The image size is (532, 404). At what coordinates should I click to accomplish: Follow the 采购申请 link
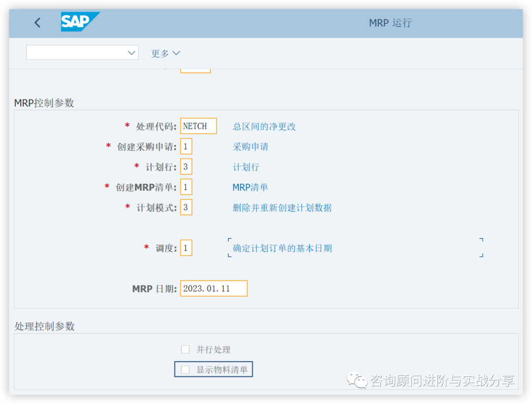250,146
